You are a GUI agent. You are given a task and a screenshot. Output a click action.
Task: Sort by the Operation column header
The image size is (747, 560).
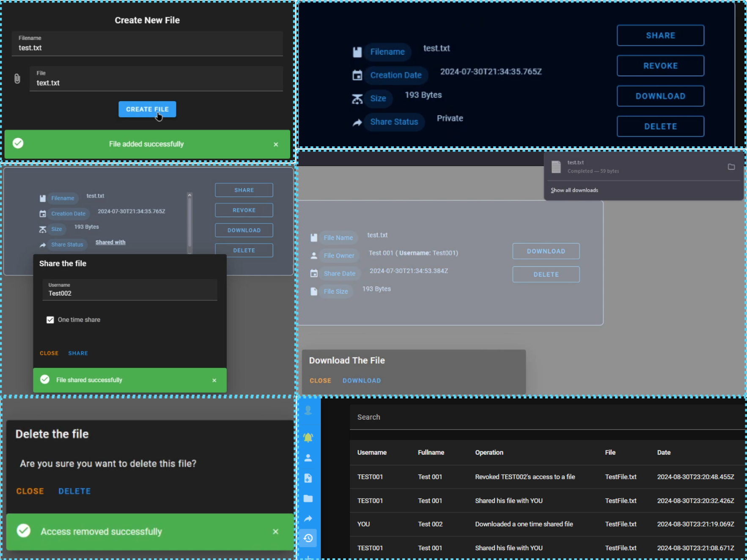pyautogui.click(x=489, y=453)
